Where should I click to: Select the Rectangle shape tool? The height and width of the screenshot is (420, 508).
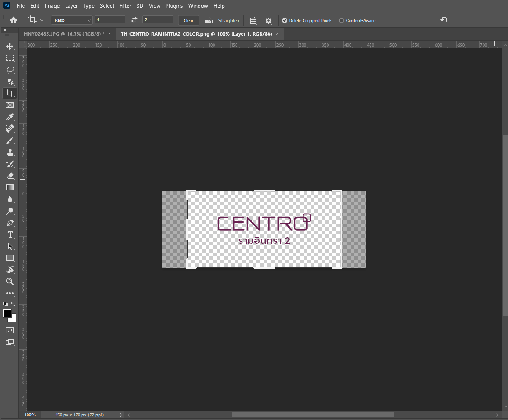(x=10, y=258)
